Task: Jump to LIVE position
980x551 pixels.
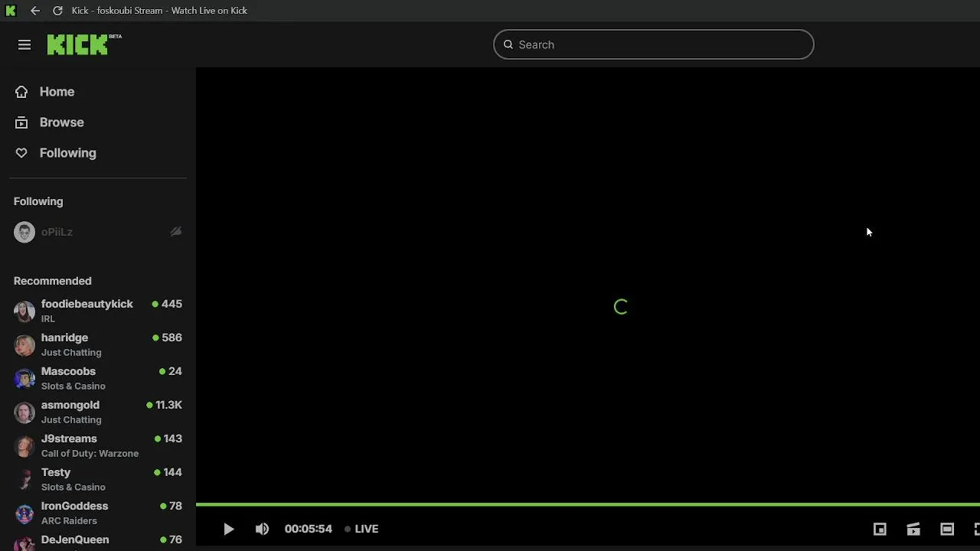Action: 361,529
